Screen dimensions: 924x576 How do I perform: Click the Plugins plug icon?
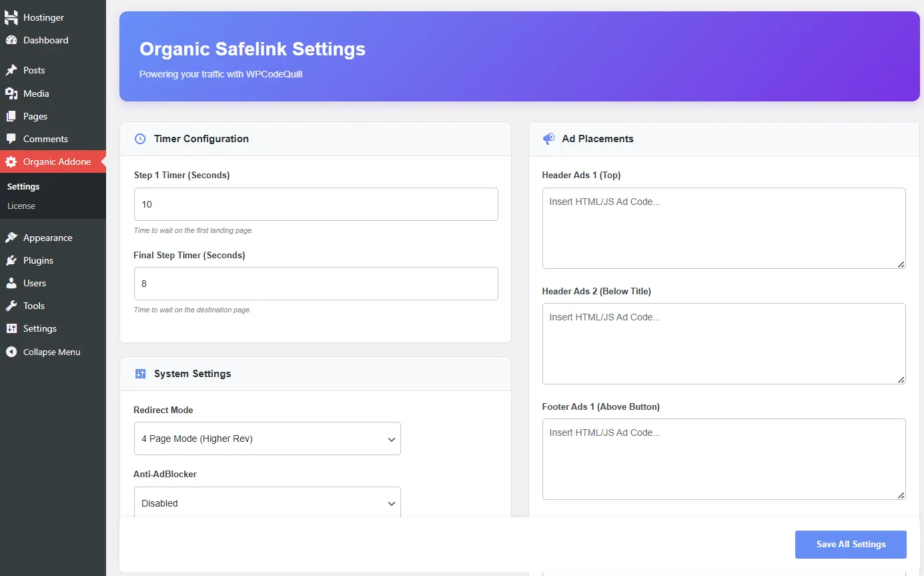point(11,260)
